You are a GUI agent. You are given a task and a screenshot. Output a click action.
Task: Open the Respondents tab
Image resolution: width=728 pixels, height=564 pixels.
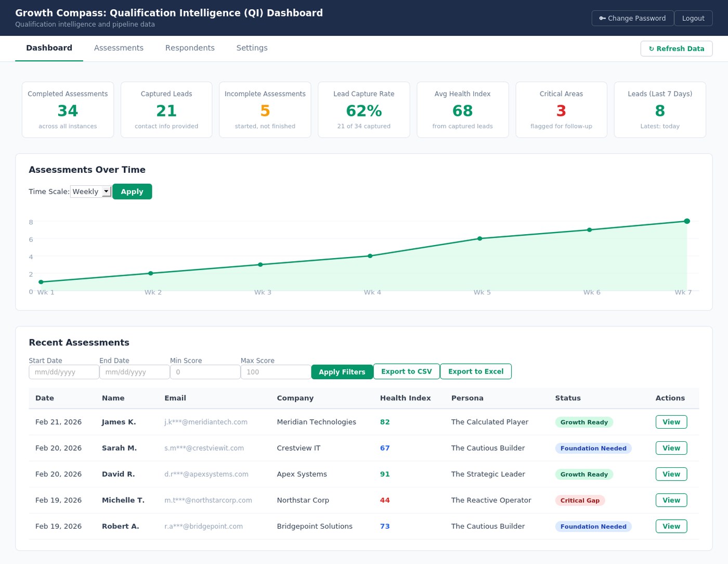190,48
